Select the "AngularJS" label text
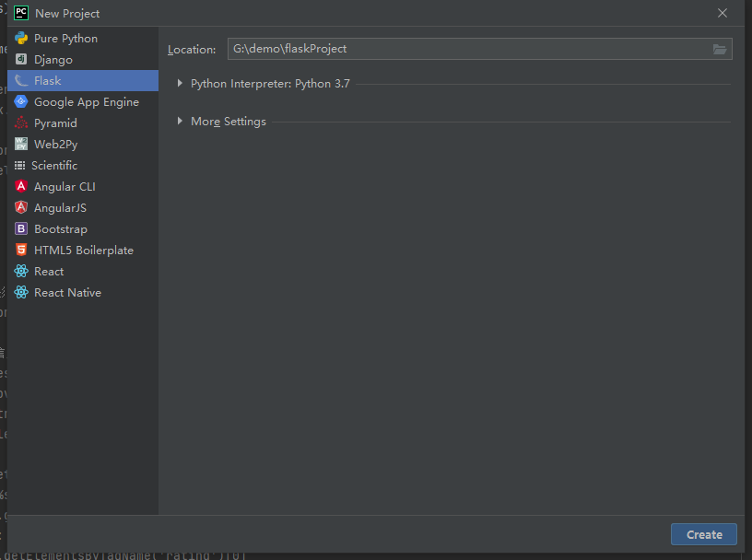 [x=61, y=207]
